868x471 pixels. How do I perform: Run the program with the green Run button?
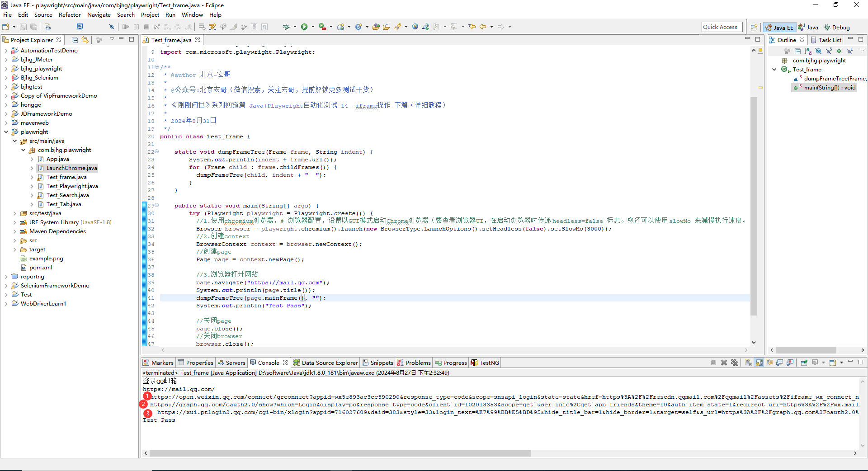(304, 27)
